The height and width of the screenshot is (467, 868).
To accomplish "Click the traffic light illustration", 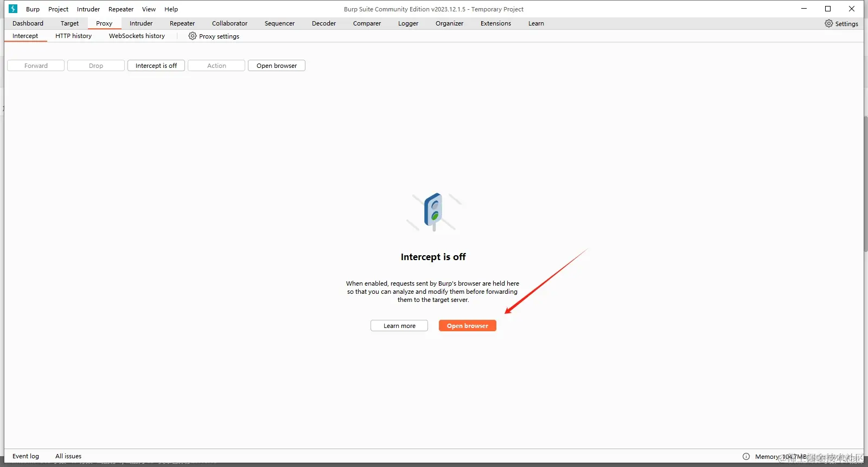I will [433, 212].
